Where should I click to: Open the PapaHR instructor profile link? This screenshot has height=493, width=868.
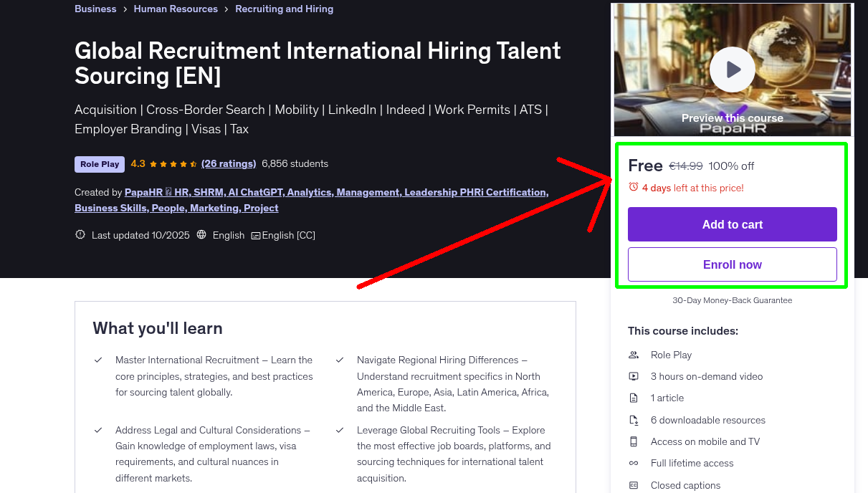[143, 192]
